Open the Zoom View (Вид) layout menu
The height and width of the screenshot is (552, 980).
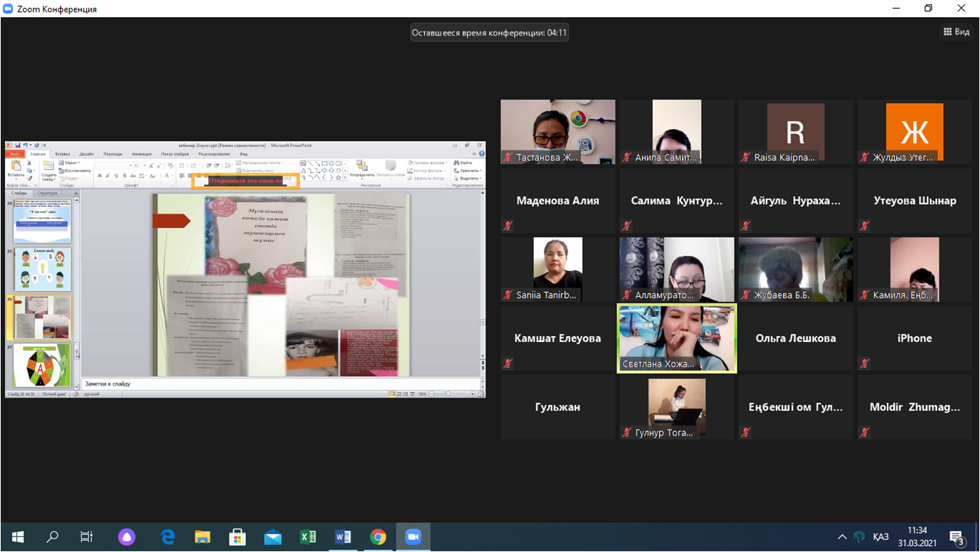(956, 32)
